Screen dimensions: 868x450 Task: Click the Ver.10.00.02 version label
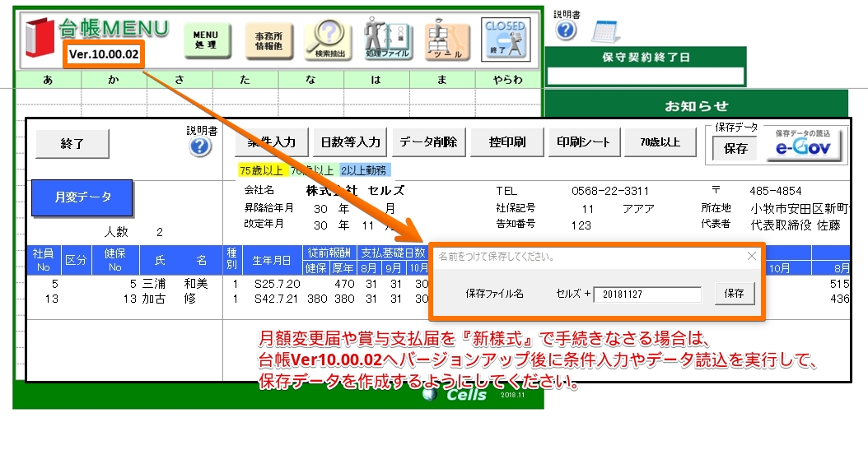(x=104, y=54)
